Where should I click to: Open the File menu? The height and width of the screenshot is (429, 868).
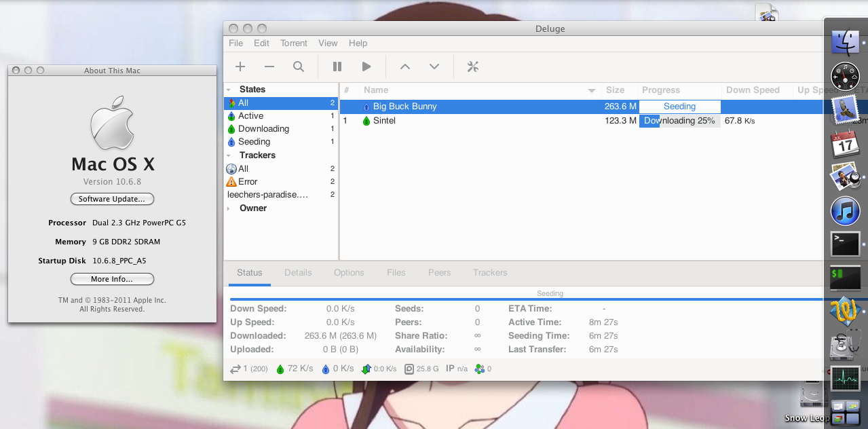[235, 43]
